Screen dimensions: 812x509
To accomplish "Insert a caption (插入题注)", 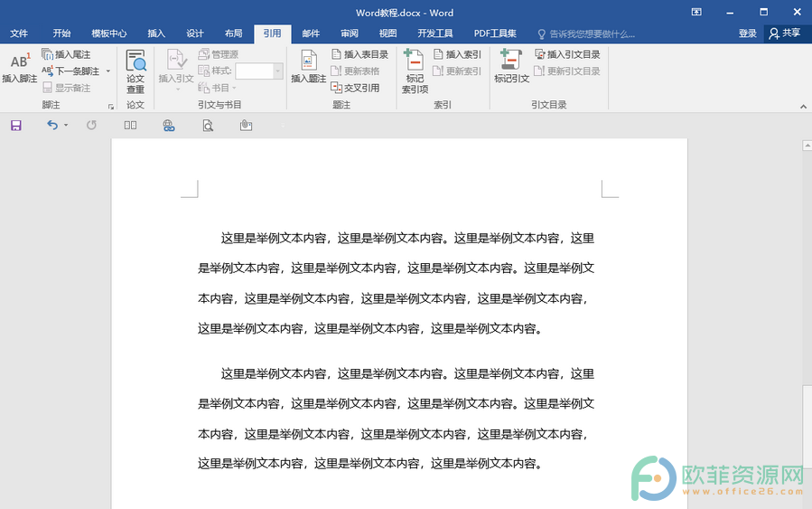I will pos(309,66).
